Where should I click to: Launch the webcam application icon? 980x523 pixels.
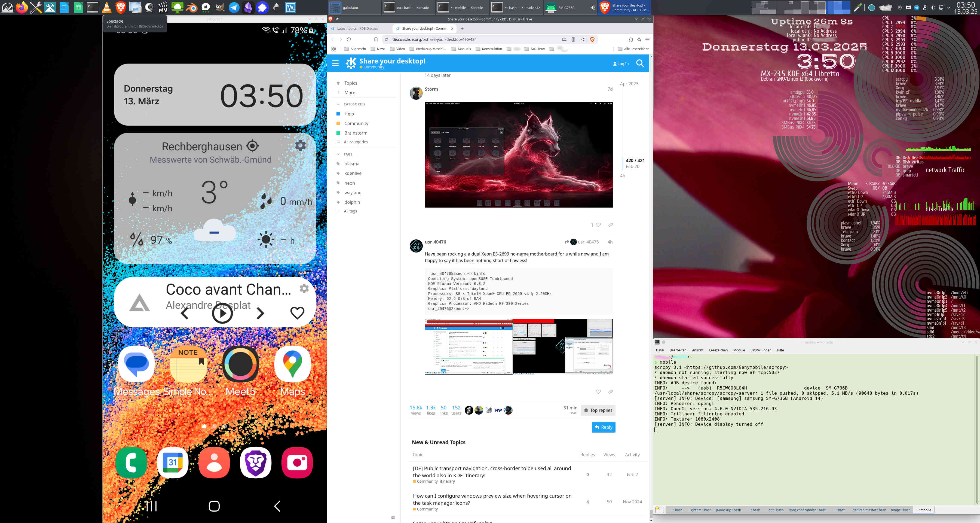[149, 7]
